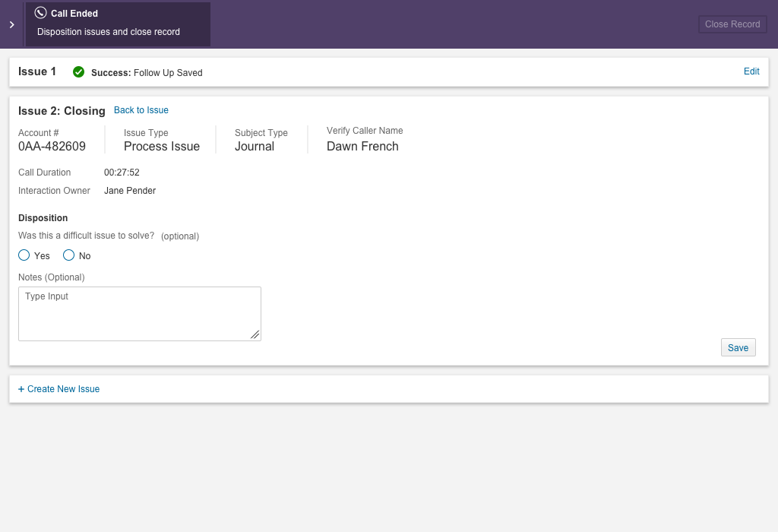Open the Back to Issue link
778x532 pixels.
click(141, 110)
